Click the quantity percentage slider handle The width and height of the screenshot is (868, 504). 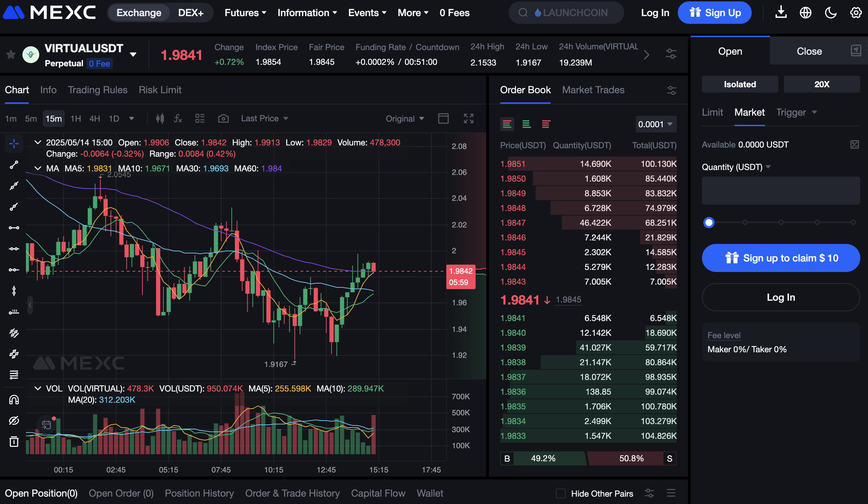[x=709, y=222]
